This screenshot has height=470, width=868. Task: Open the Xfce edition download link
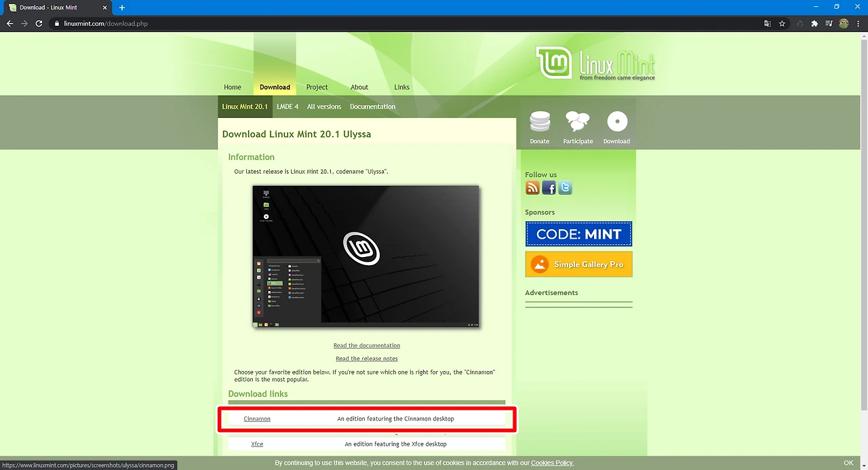click(x=257, y=444)
